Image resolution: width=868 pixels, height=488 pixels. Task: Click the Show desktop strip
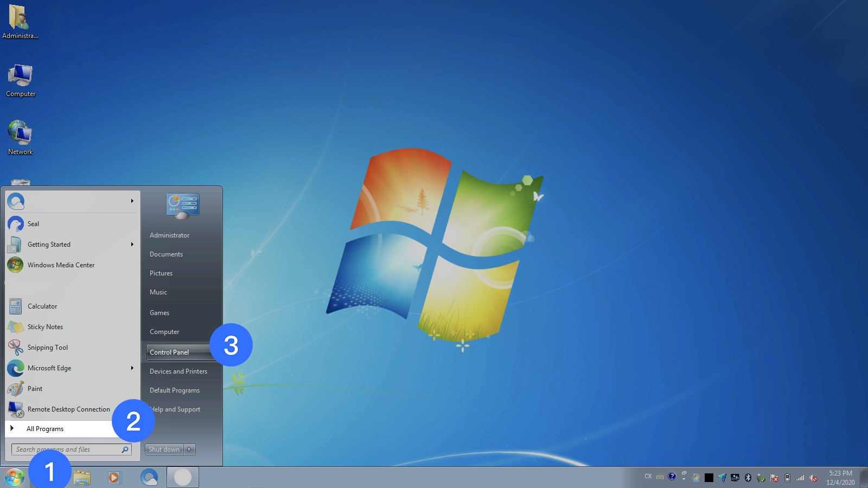click(864, 478)
